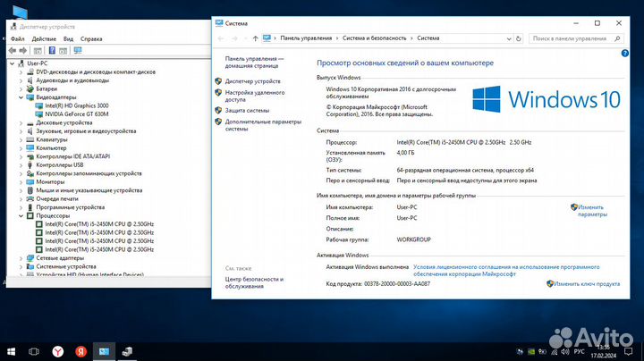Image resolution: width=644 pixels, height=361 pixels.
Task: Click the Очереди печати printer icon
Action: point(30,199)
